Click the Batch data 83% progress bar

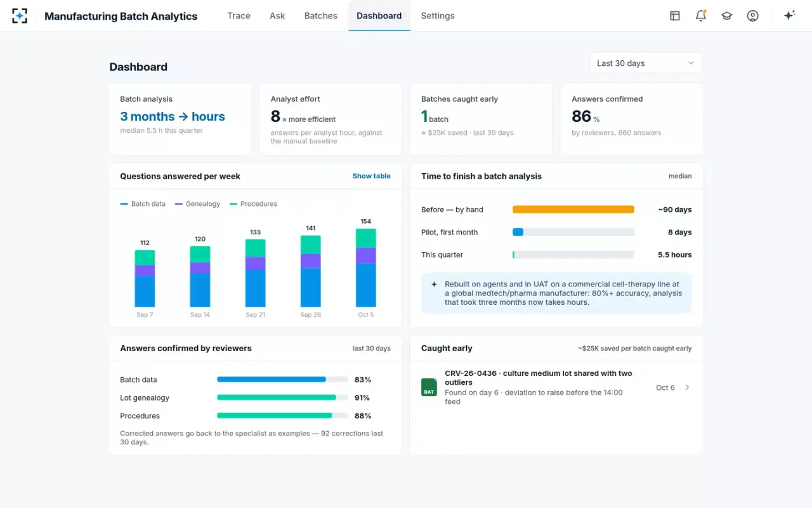[x=282, y=380]
